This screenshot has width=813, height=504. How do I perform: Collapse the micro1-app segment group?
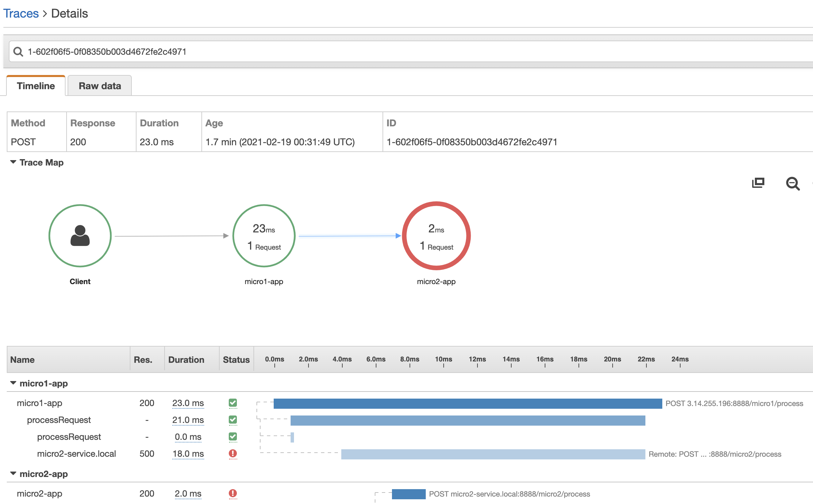click(14, 383)
